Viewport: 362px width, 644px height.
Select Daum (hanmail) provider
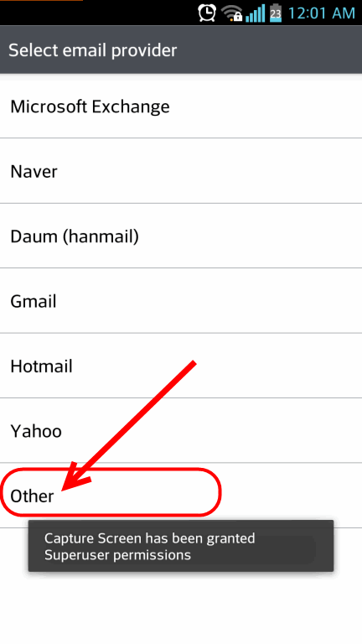click(181, 236)
